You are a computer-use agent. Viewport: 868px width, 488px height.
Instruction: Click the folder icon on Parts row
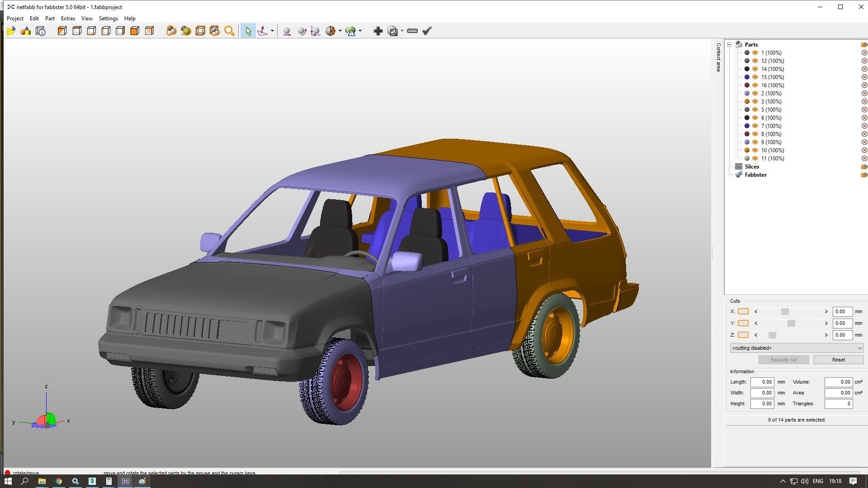click(864, 44)
